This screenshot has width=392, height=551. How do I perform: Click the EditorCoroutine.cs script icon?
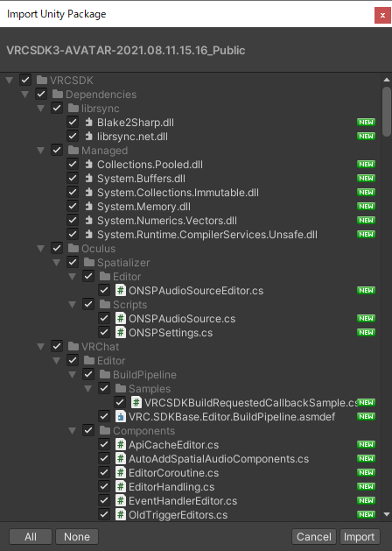pos(121,473)
